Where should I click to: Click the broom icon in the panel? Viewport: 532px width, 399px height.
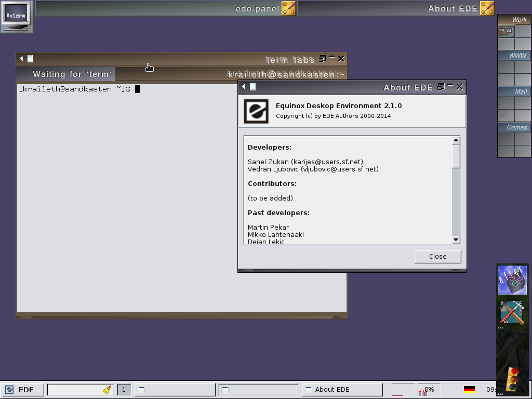[x=108, y=390]
